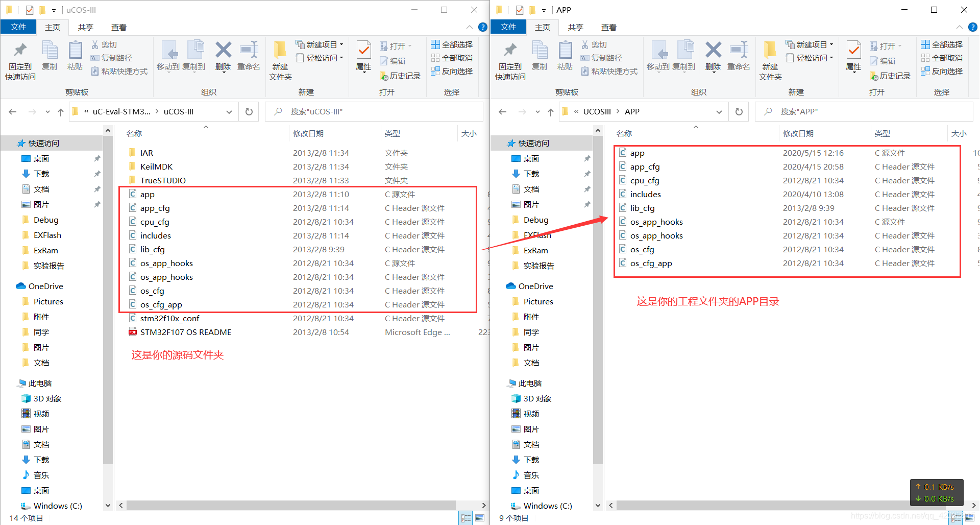This screenshot has width=980, height=525.
Task: Refresh the uCOS-III folder address bar
Action: tap(249, 112)
